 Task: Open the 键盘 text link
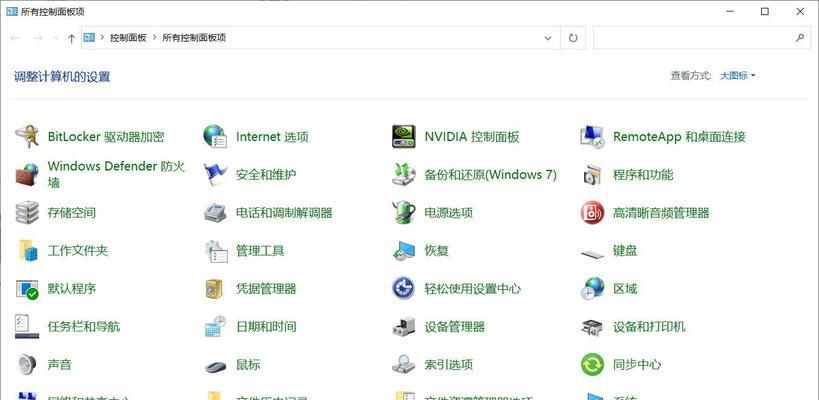(x=625, y=251)
